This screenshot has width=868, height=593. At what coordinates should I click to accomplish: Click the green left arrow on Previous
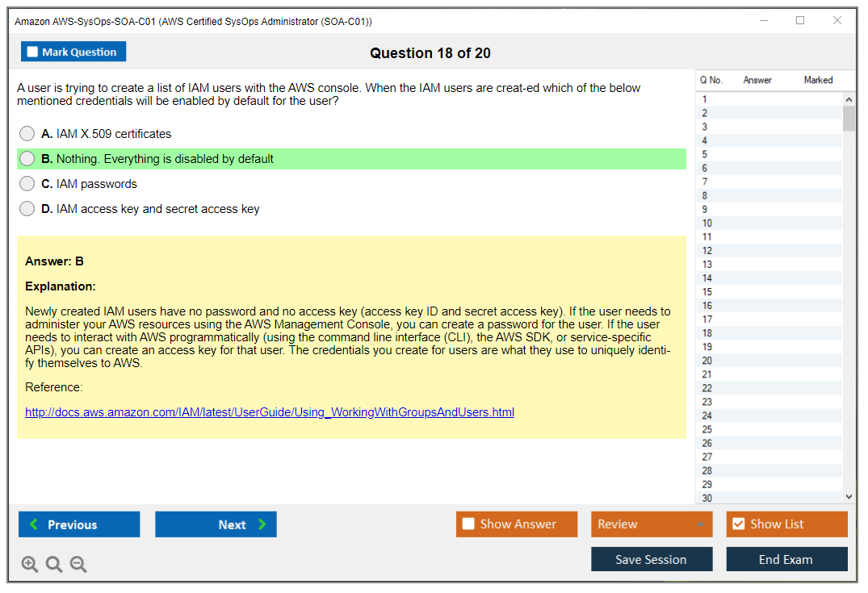(34, 524)
